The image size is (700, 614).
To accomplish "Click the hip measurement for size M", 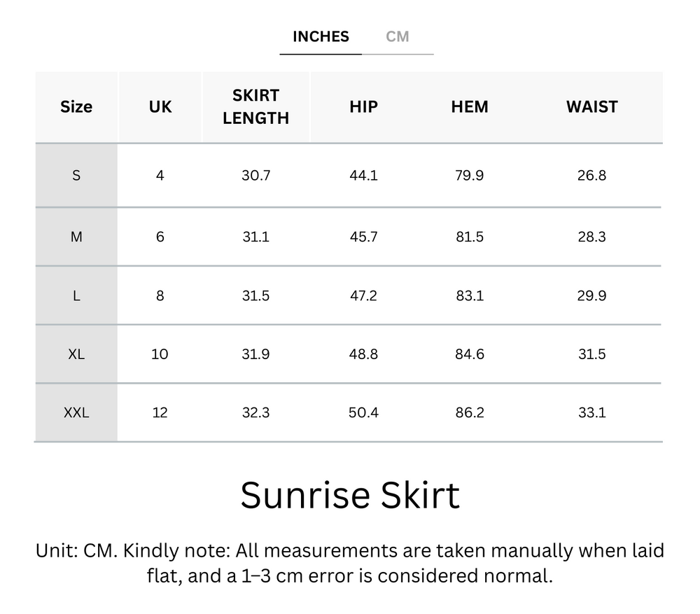I will [x=364, y=237].
